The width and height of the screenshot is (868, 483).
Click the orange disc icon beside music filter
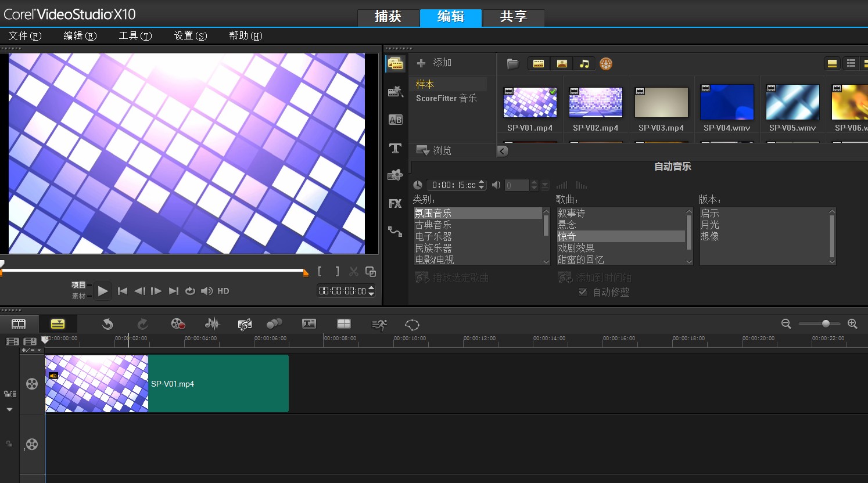tap(606, 64)
